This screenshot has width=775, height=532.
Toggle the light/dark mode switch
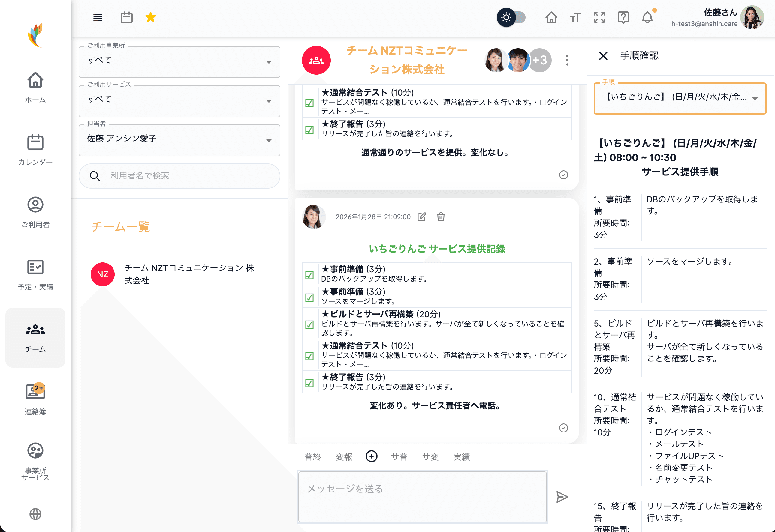[511, 17]
